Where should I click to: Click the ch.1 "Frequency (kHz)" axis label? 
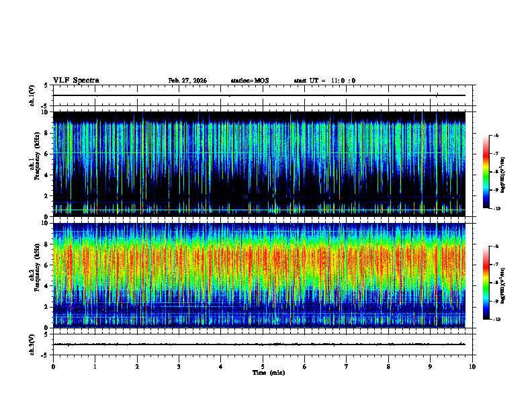point(37,156)
